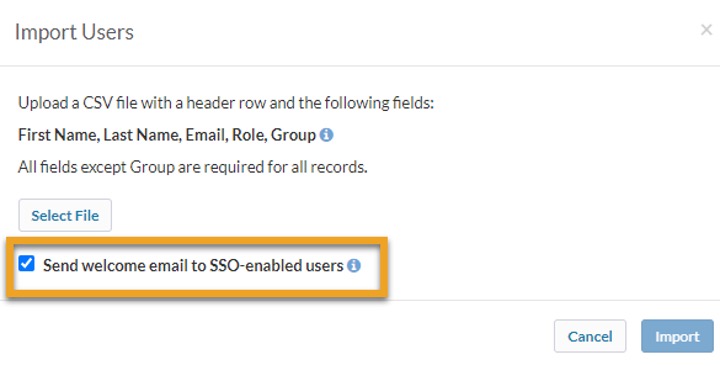Open the info tooltip next to SSO-enabled users
The height and width of the screenshot is (366, 720).
pos(354,265)
